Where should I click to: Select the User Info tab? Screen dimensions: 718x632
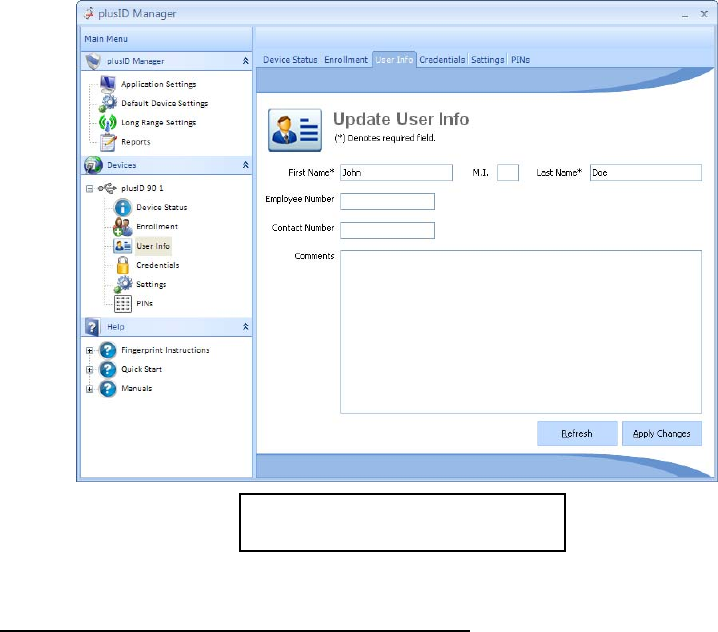394,60
